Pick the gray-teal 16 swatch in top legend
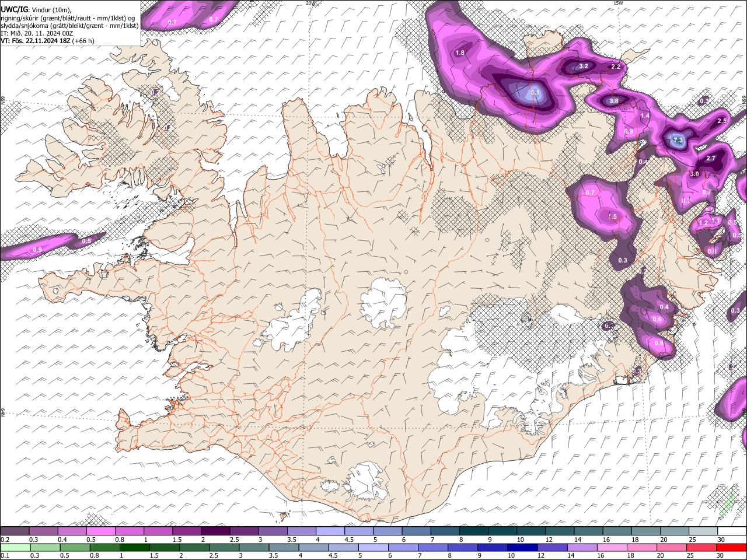 (x=617, y=531)
